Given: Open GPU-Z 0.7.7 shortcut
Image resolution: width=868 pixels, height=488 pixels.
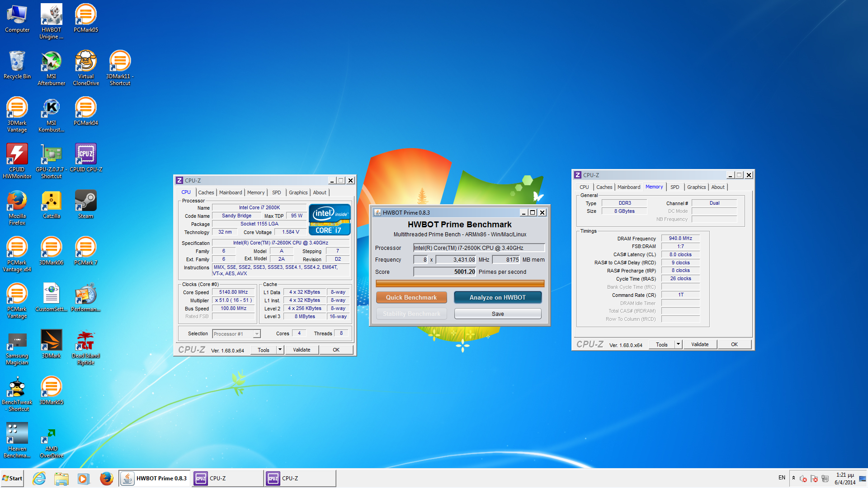Looking at the screenshot, I should click(51, 161).
